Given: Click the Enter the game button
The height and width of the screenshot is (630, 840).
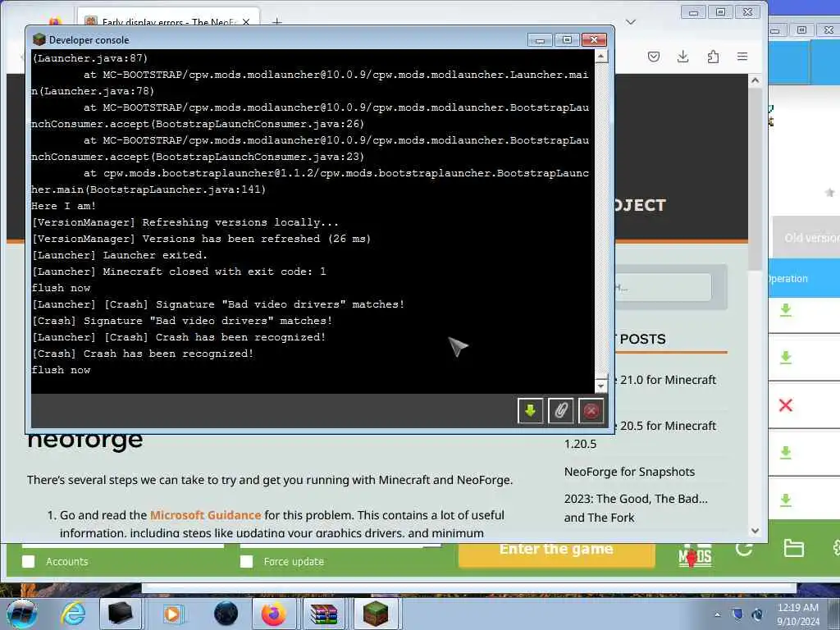Looking at the screenshot, I should [556, 554].
